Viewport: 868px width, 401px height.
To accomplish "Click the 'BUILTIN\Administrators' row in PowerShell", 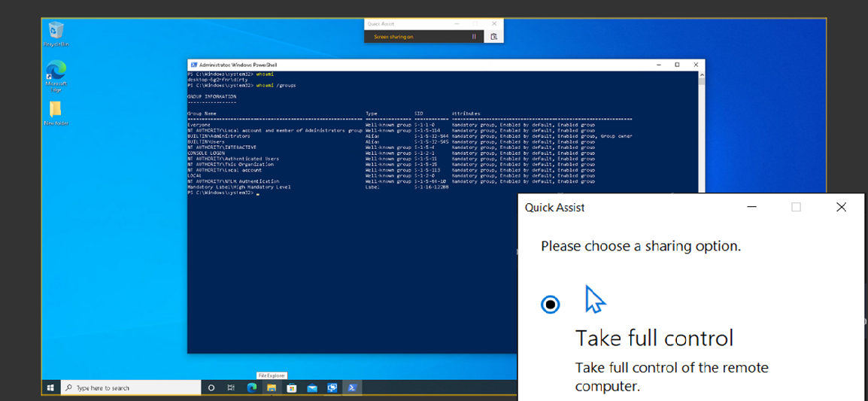I will click(410, 135).
